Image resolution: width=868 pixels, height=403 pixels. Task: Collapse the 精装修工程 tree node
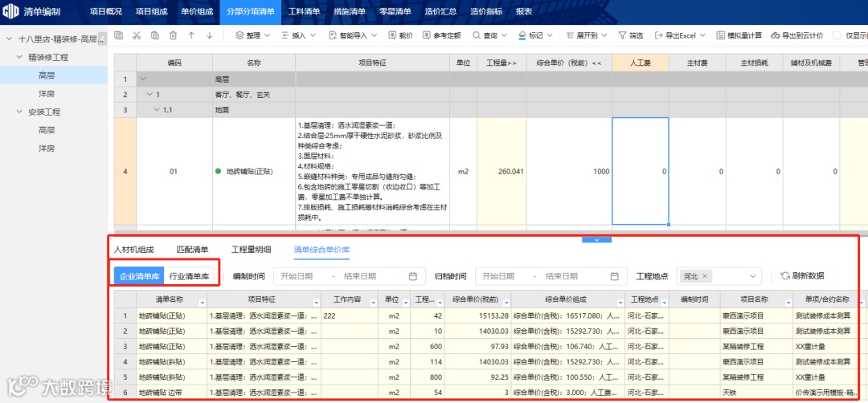19,57
